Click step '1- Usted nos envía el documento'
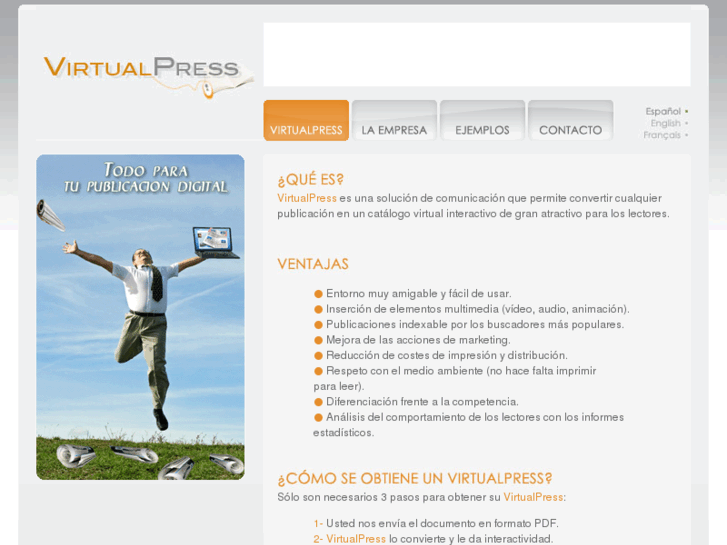The height and width of the screenshot is (545, 727). pyautogui.click(x=436, y=523)
